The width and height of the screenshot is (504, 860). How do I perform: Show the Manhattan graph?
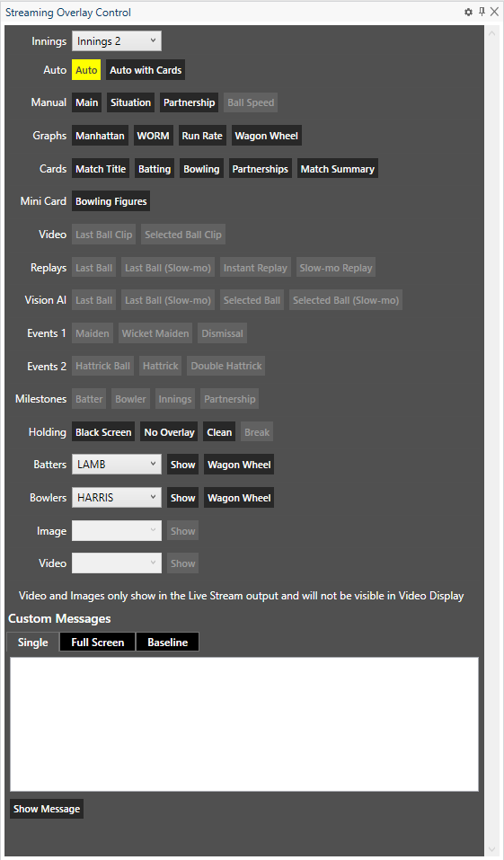point(100,136)
